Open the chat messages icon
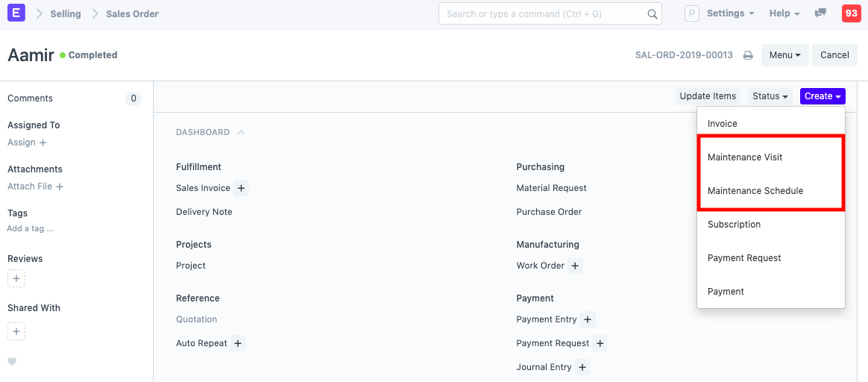The height and width of the screenshot is (382, 868). pyautogui.click(x=821, y=13)
